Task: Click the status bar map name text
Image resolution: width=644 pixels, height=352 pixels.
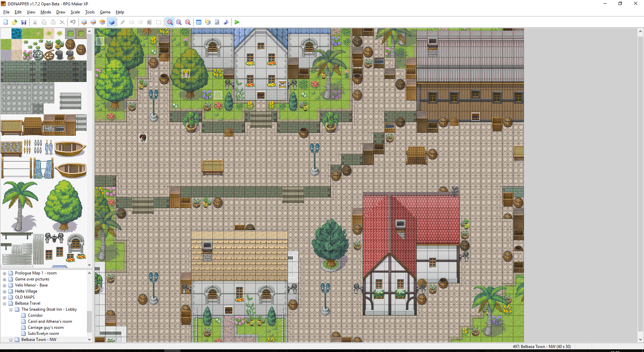Action: (x=541, y=347)
